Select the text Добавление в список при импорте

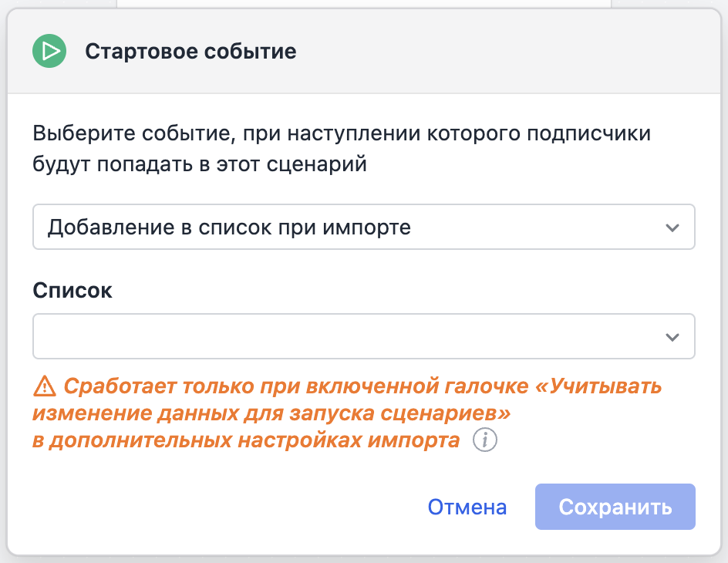point(229,228)
